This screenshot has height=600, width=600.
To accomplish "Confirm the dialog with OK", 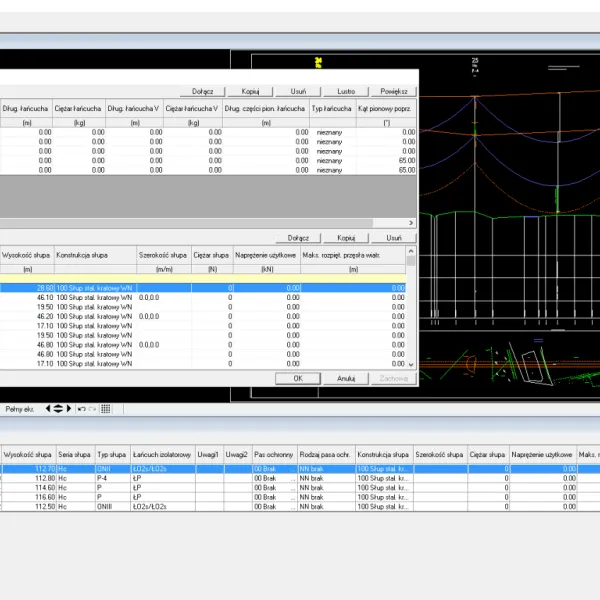I will pos(298,379).
